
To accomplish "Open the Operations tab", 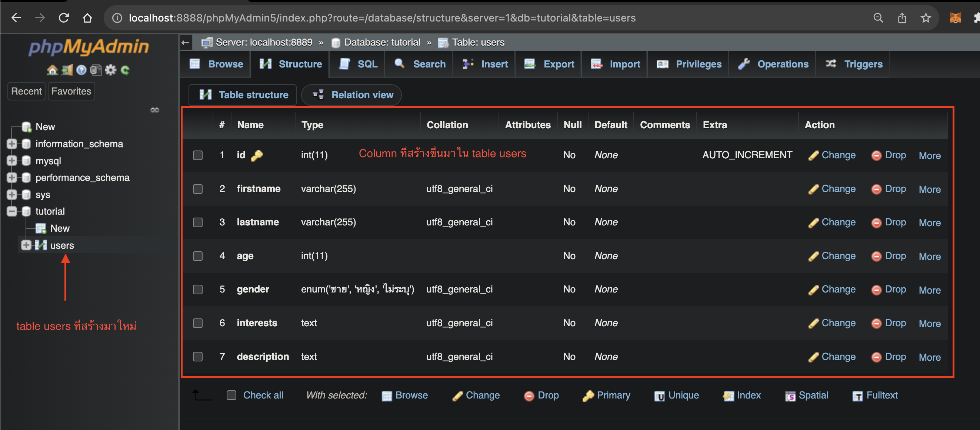I will pos(773,64).
